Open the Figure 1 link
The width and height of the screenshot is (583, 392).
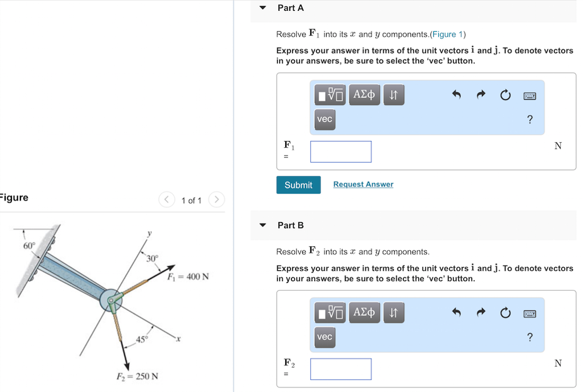(x=447, y=34)
